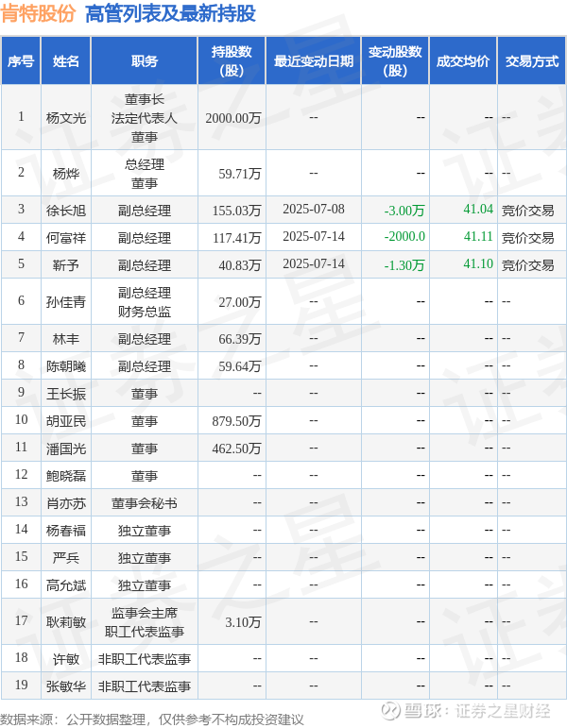Click the date 2025-07-08

click(314, 209)
